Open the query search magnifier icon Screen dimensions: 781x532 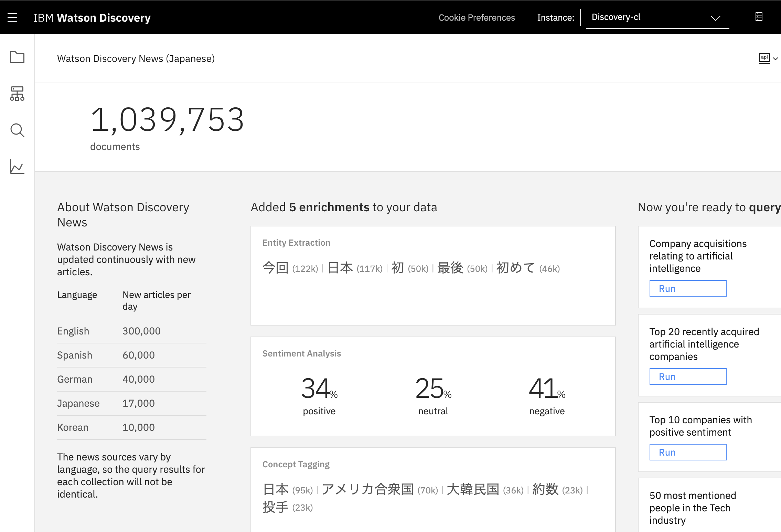(x=17, y=130)
